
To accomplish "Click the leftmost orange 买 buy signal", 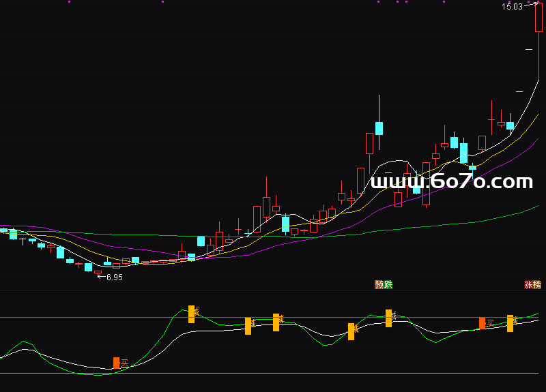I will (x=117, y=363).
